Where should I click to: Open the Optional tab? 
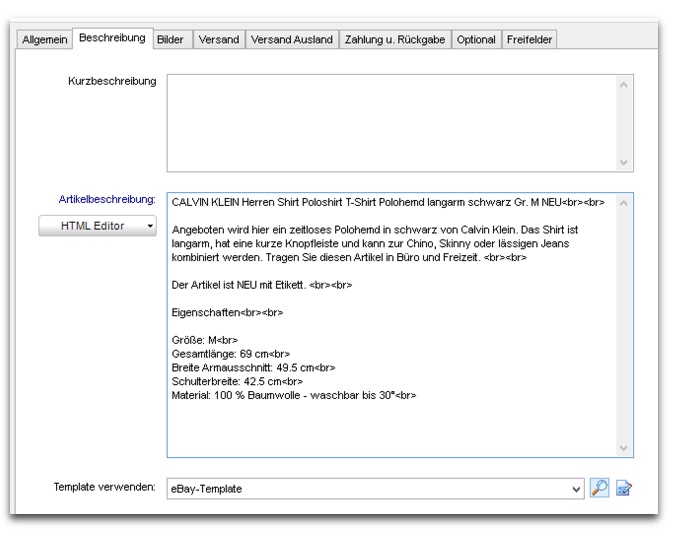click(476, 40)
